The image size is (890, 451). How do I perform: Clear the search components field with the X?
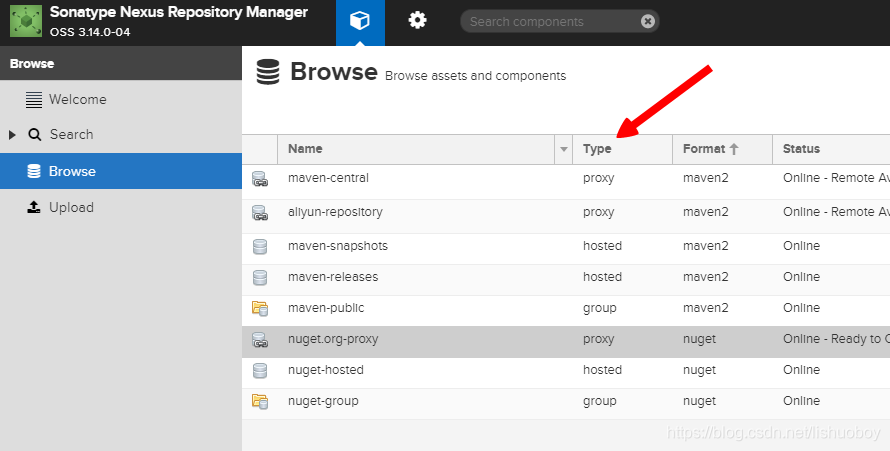pyautogui.click(x=648, y=22)
